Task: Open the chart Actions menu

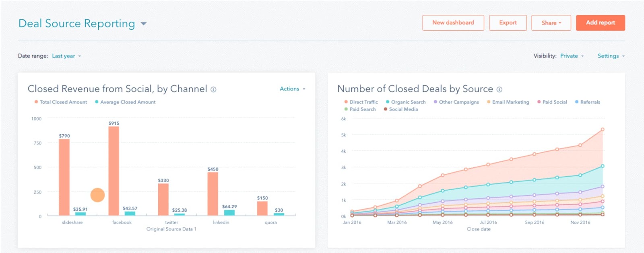Action: (292, 89)
